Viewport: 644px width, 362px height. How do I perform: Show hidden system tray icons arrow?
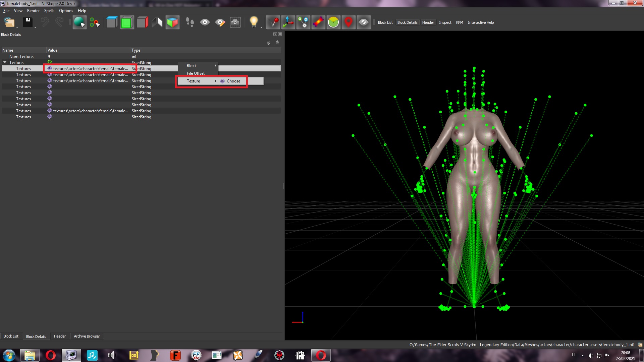(583, 356)
